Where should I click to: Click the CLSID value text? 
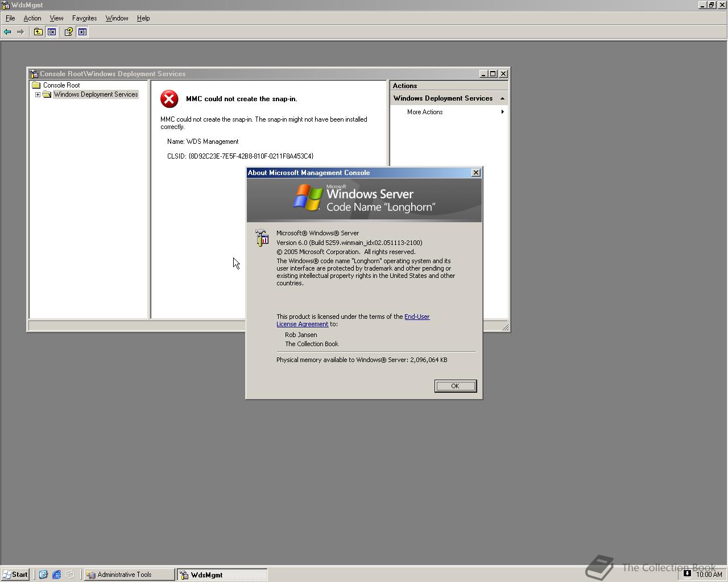[251, 156]
